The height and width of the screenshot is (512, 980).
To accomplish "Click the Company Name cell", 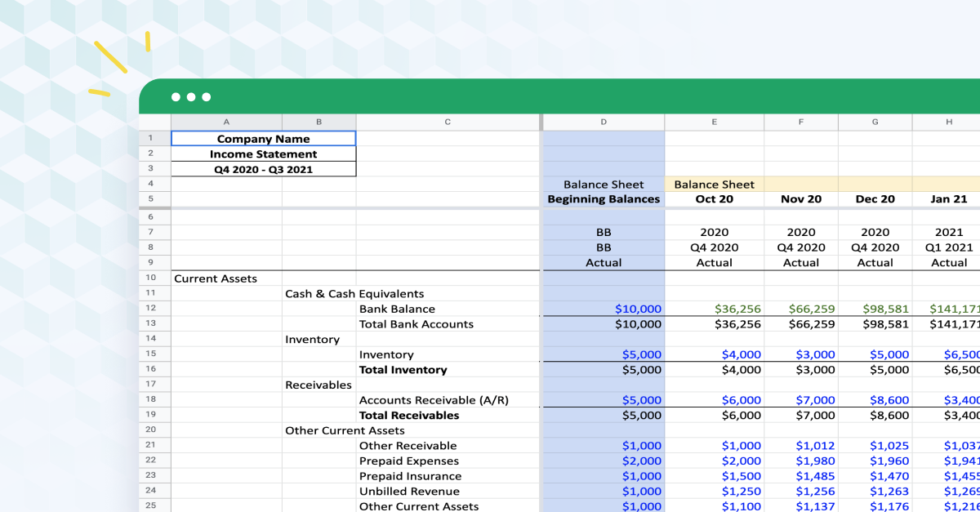I will [x=263, y=138].
